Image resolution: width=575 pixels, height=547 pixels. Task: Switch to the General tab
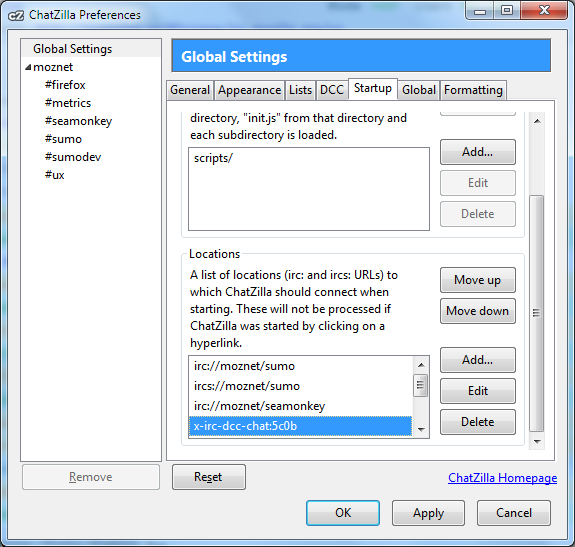click(x=190, y=90)
